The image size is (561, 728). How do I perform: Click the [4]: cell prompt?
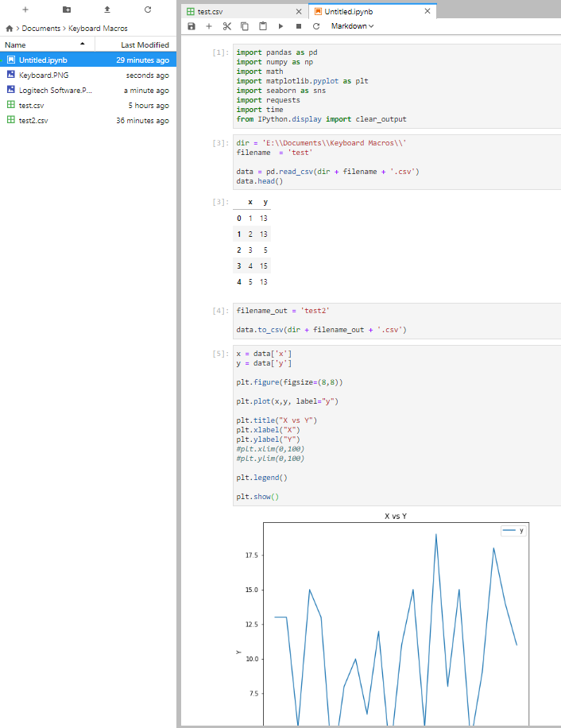point(220,311)
